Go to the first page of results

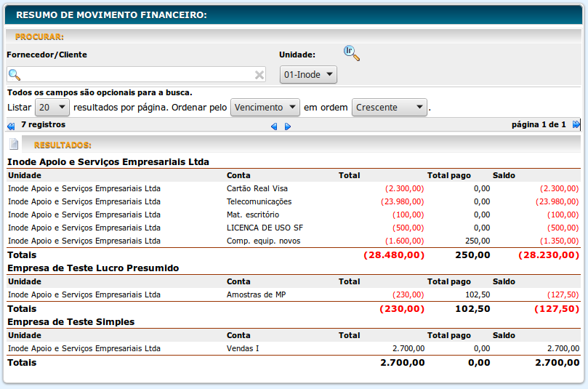point(11,126)
